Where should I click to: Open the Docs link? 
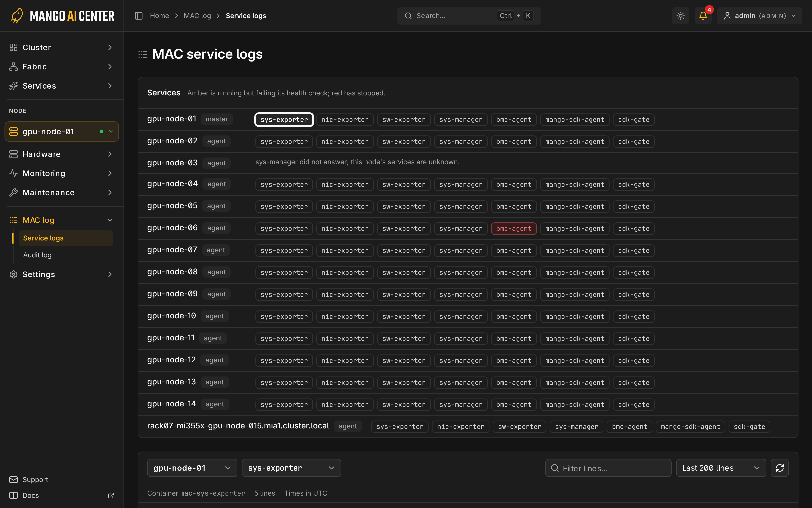coord(30,495)
